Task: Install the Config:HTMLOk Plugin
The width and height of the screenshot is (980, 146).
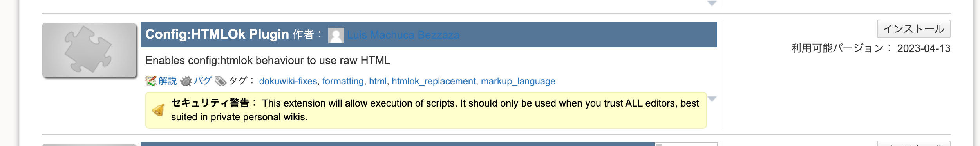Action: [913, 29]
